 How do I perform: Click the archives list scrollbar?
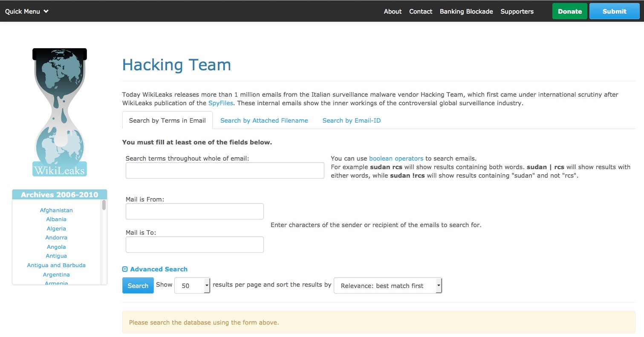(x=104, y=205)
